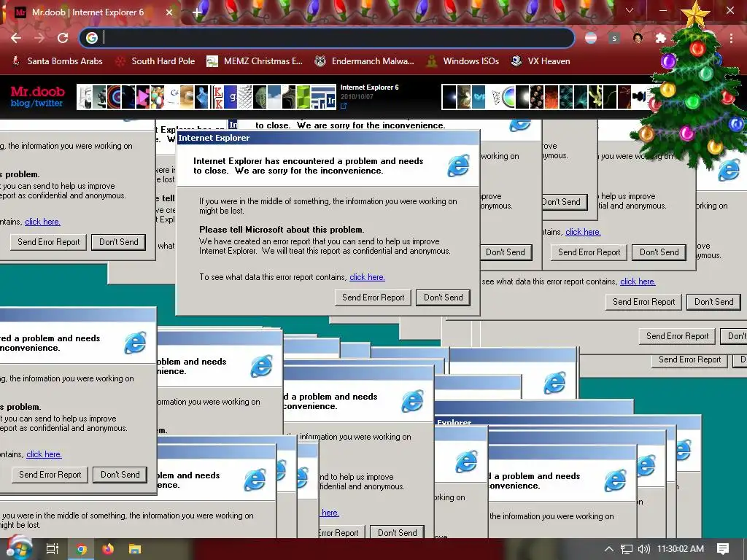Open Task View on the taskbar
Viewport: 747px width, 560px height.
point(52,549)
